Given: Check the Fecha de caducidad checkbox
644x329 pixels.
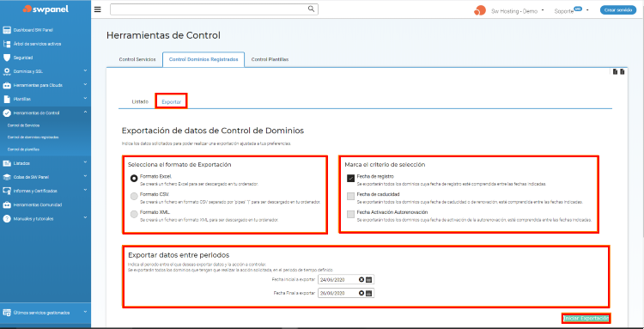Looking at the screenshot, I should [x=350, y=196].
